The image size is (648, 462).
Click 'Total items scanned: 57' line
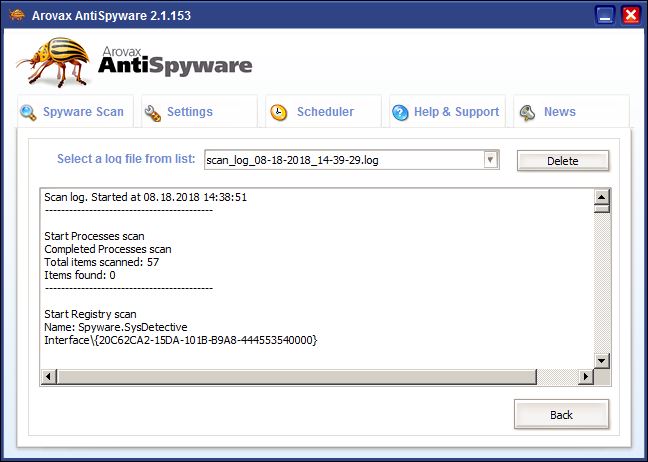point(102,262)
